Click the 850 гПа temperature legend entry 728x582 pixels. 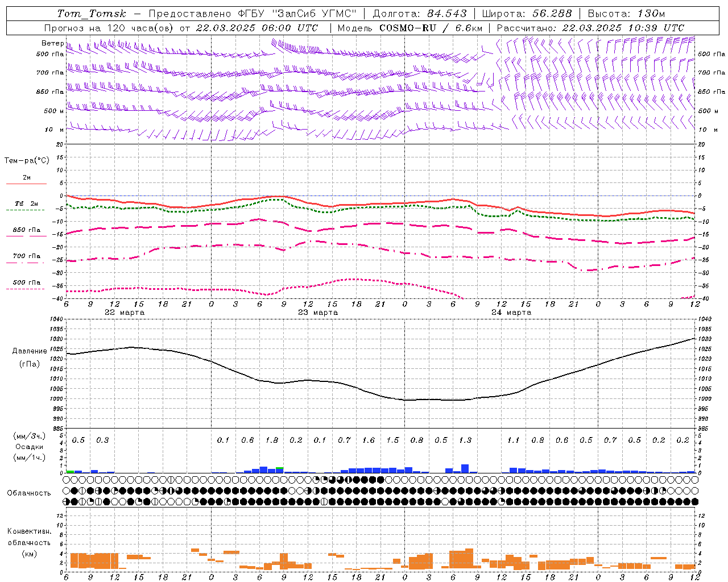(27, 230)
